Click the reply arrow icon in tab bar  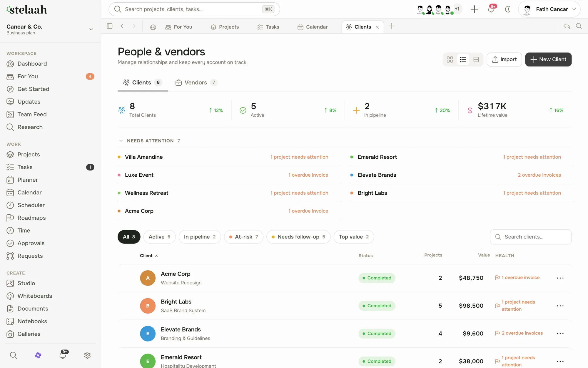[567, 26]
